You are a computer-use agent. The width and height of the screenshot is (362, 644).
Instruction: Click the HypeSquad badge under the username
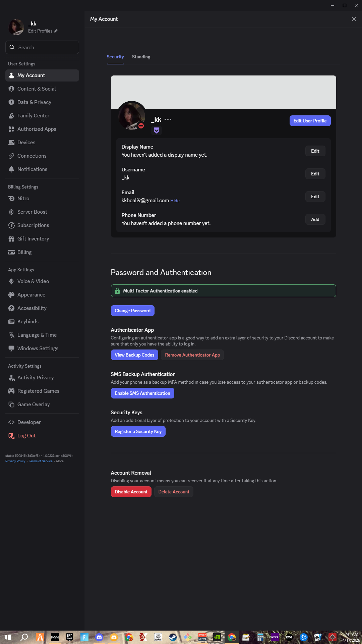[x=157, y=130]
